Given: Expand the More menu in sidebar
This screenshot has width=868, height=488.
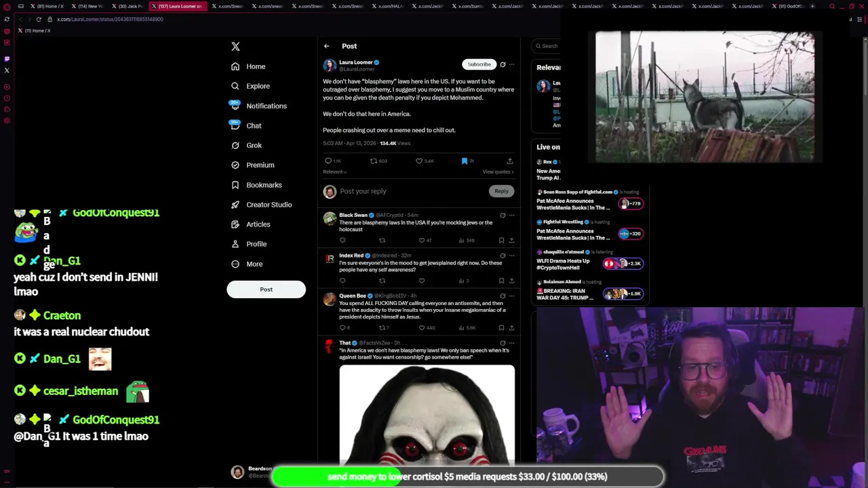Looking at the screenshot, I should click(247, 264).
